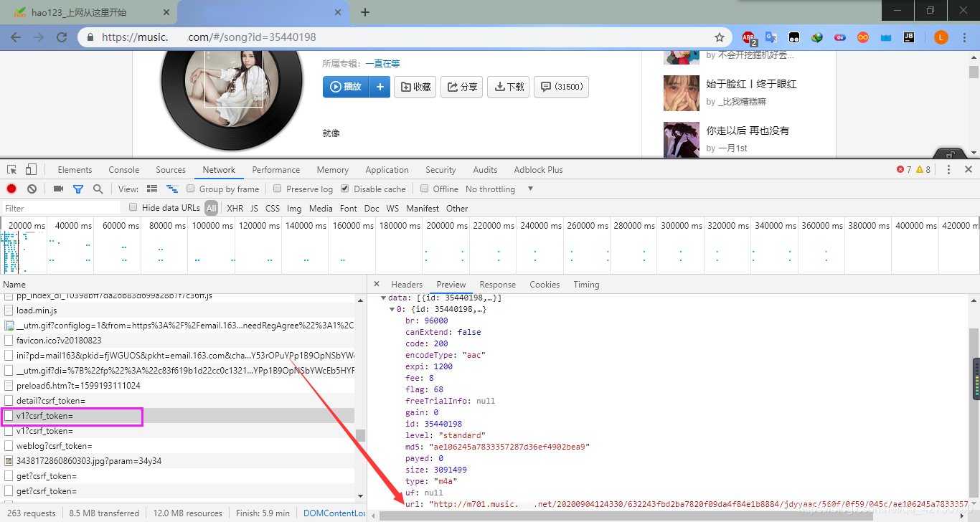Open DevTools three-dot customize menu

(x=948, y=170)
